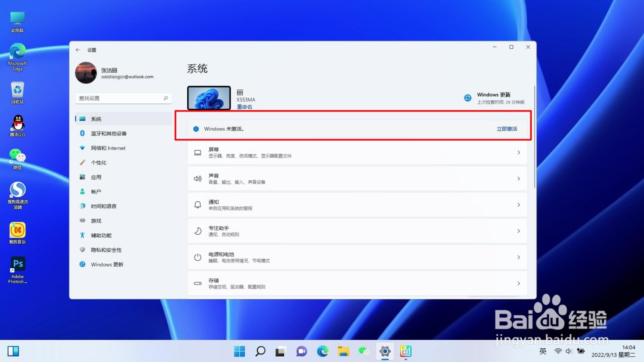Click the device wallpaper thumbnail
644x362 pixels.
(209, 98)
